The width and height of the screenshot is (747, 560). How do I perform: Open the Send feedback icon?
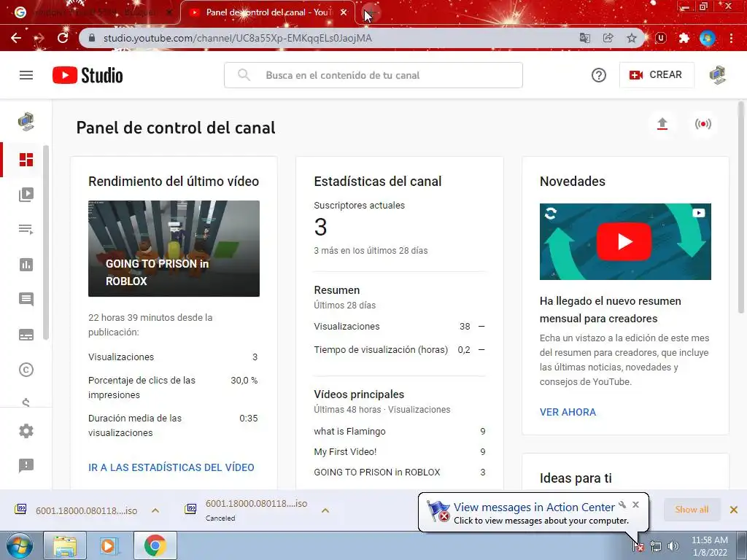pyautogui.click(x=26, y=465)
